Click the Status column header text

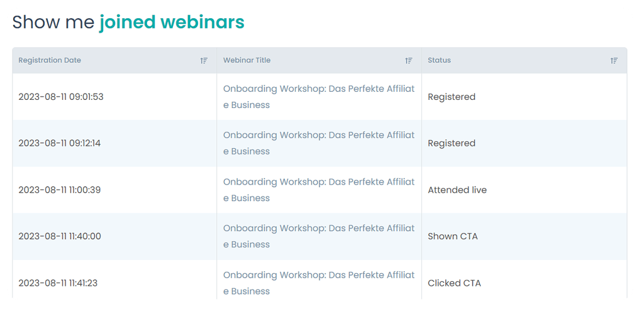pyautogui.click(x=439, y=60)
